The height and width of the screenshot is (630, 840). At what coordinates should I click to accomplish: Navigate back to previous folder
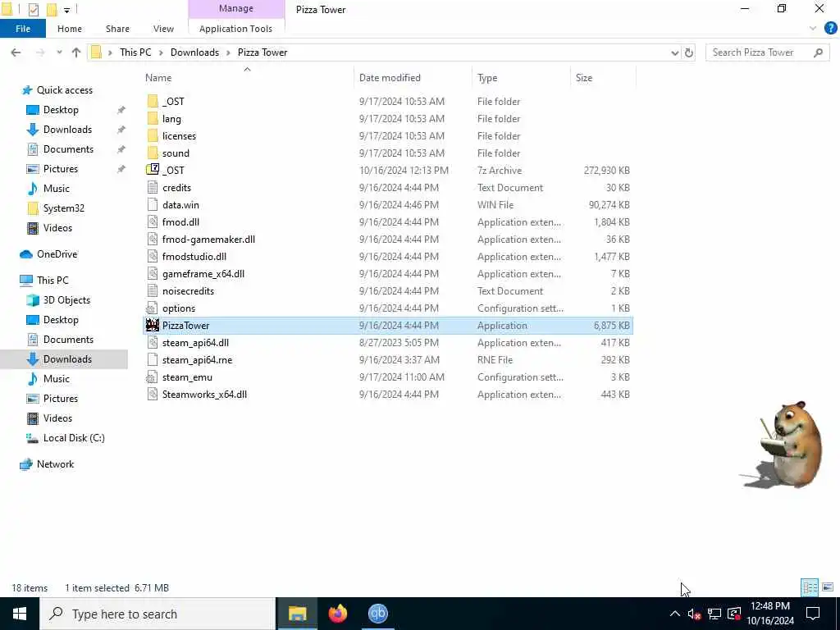point(16,52)
